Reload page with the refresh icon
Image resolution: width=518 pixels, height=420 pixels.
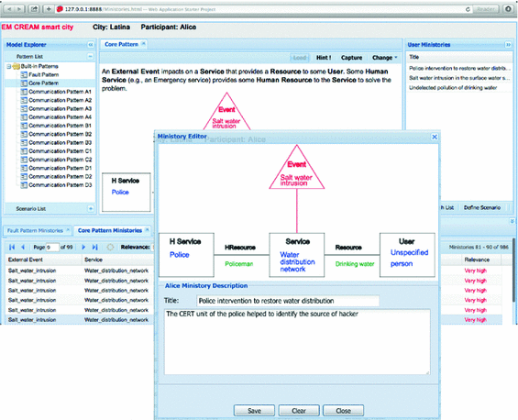tap(468, 9)
